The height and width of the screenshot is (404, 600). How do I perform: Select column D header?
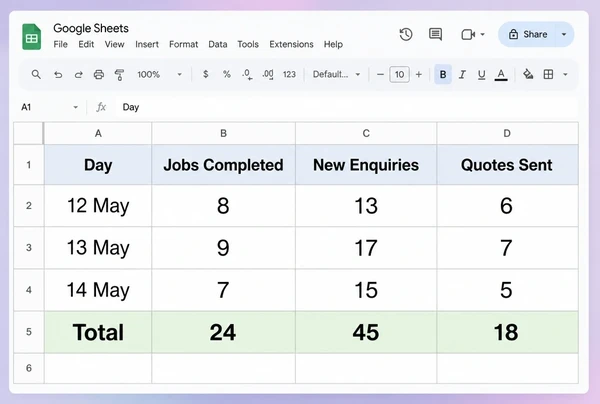507,134
